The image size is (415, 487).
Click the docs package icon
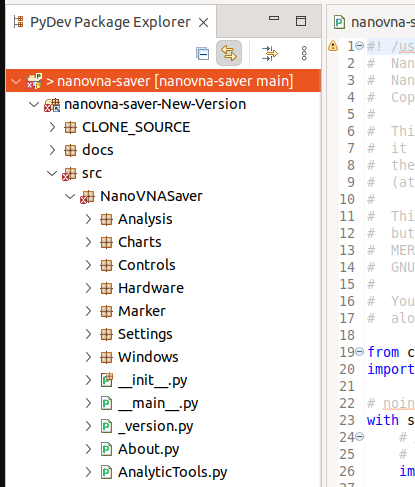(x=70, y=150)
